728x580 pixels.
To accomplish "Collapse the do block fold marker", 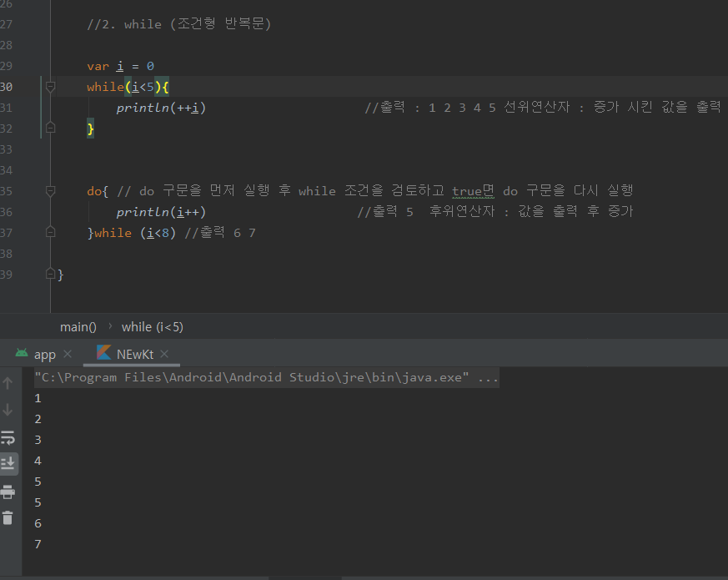I will [51, 190].
